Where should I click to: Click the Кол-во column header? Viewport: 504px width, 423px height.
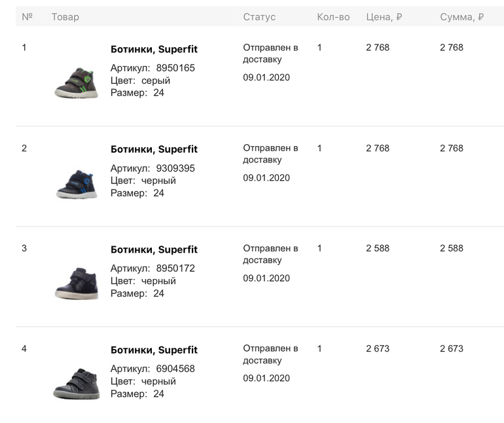(333, 16)
